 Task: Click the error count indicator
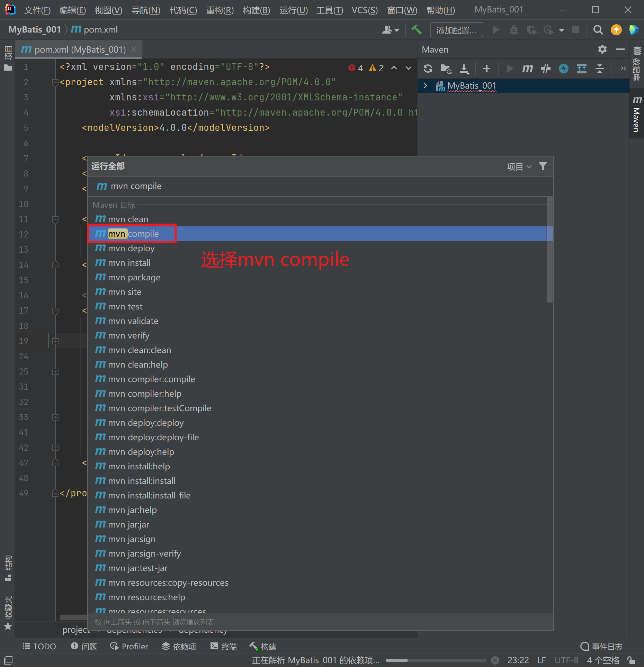pos(356,68)
